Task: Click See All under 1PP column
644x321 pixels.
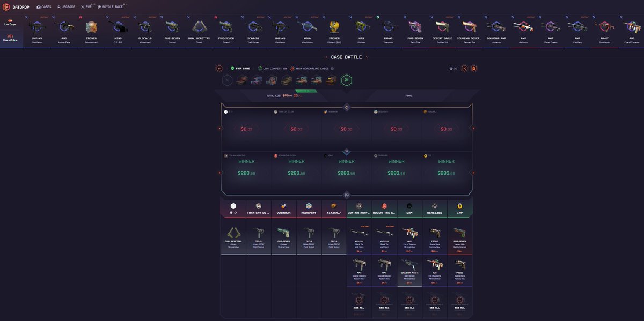Action: (459, 308)
